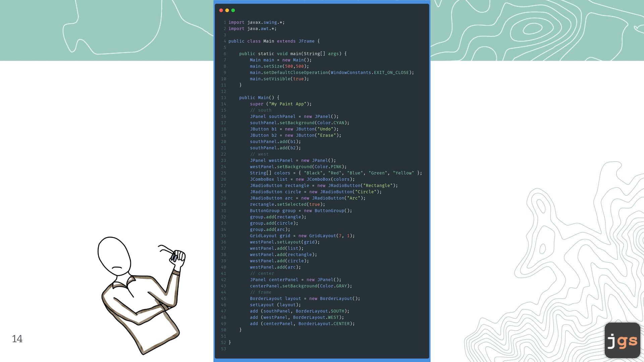Viewport: 644px width, 362px height.
Task: Click the JButton b1 "Undo" line
Action: coord(294,129)
